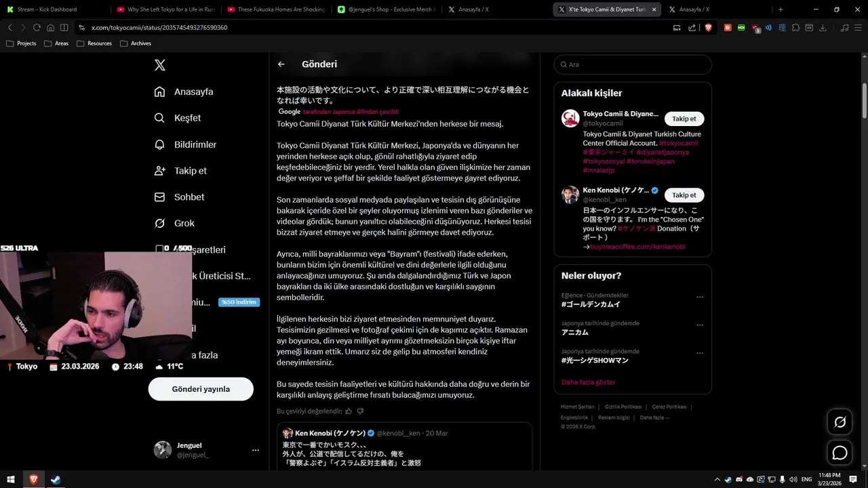Screen dimensions: 868x488
Task: Click the address bar URL
Action: tap(159, 28)
